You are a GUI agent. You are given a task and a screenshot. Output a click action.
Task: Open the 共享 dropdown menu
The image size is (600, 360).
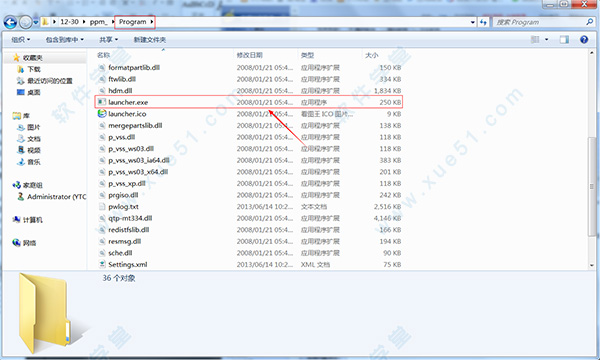[109, 39]
